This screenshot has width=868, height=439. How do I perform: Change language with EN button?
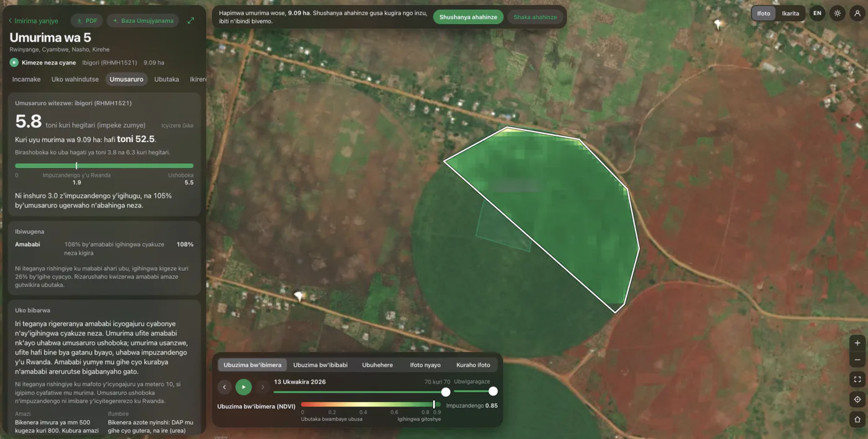click(x=818, y=13)
